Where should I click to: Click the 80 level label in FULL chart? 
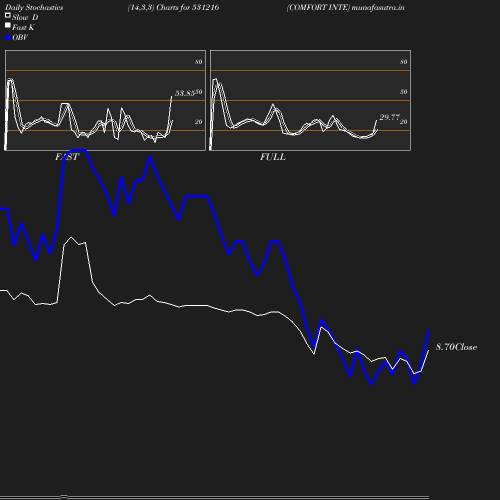coord(403,62)
